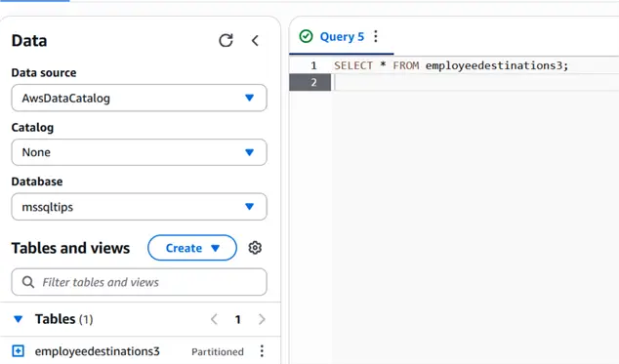This screenshot has width=619, height=364.
Task: Click the Partitioned label
Action: click(218, 351)
